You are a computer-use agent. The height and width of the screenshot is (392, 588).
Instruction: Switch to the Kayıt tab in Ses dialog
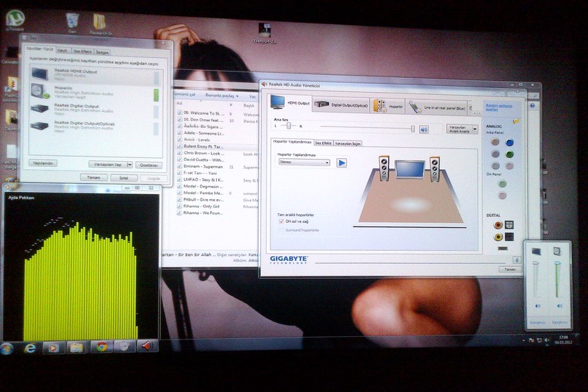click(62, 51)
